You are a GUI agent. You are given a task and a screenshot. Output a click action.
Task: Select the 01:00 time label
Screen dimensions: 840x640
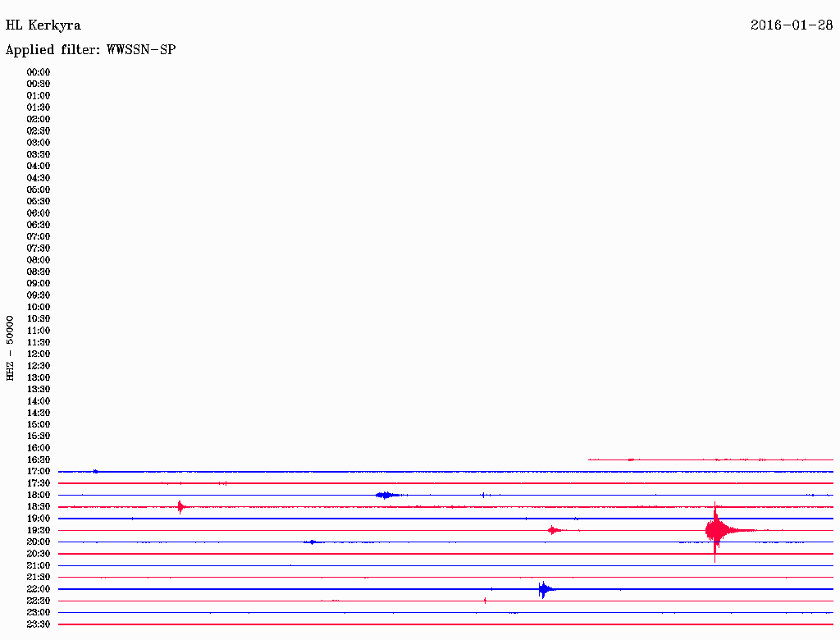pos(39,95)
